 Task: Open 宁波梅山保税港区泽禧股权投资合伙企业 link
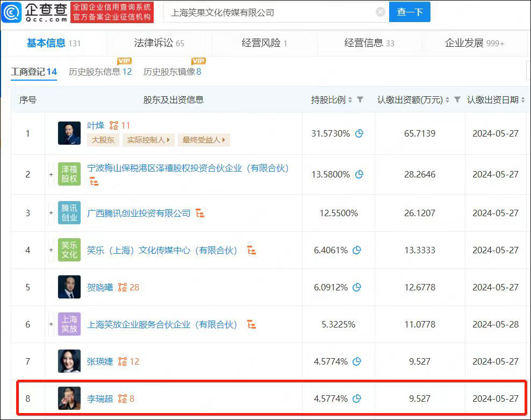click(188, 168)
